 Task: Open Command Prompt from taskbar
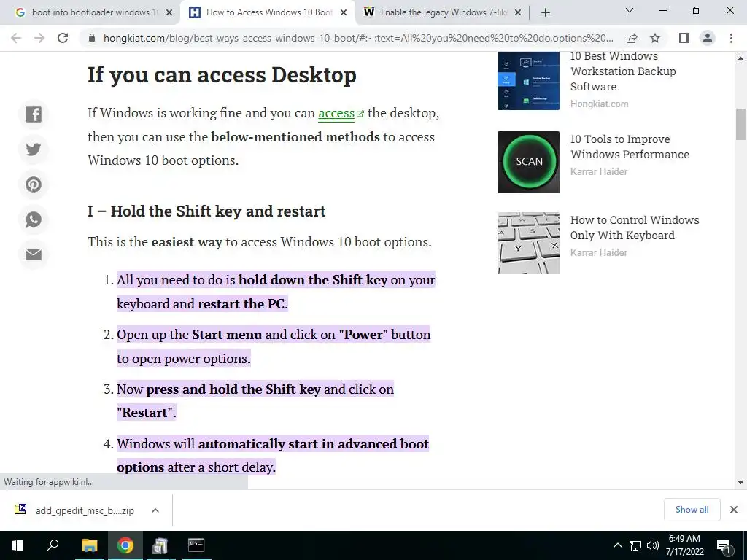(196, 545)
